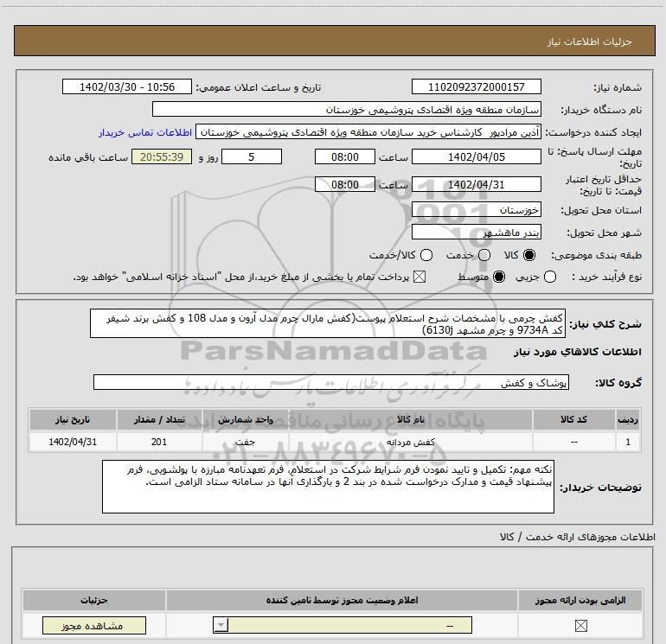This screenshot has height=644, width=666.
Task: Click the unit cell جفت
Action: [245, 442]
